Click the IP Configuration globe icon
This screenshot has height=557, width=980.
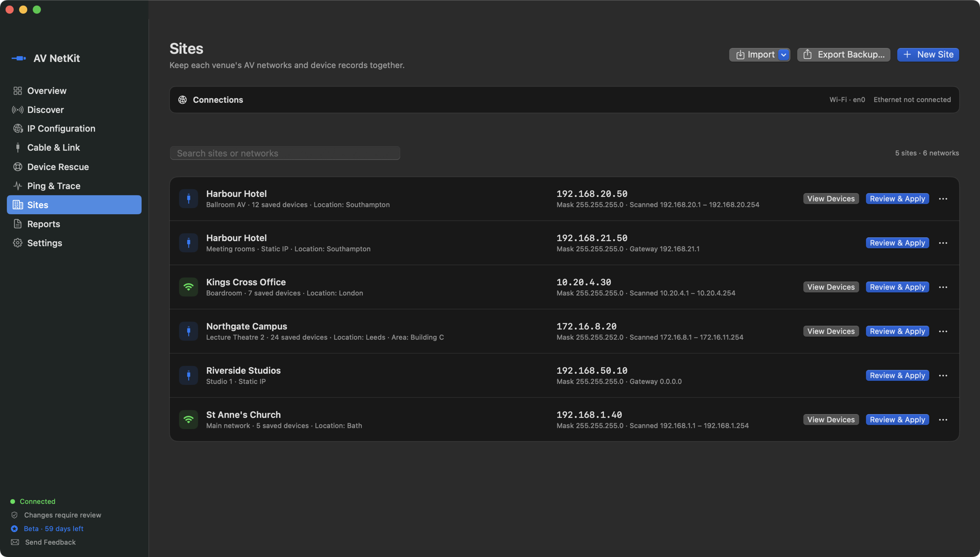pyautogui.click(x=18, y=129)
